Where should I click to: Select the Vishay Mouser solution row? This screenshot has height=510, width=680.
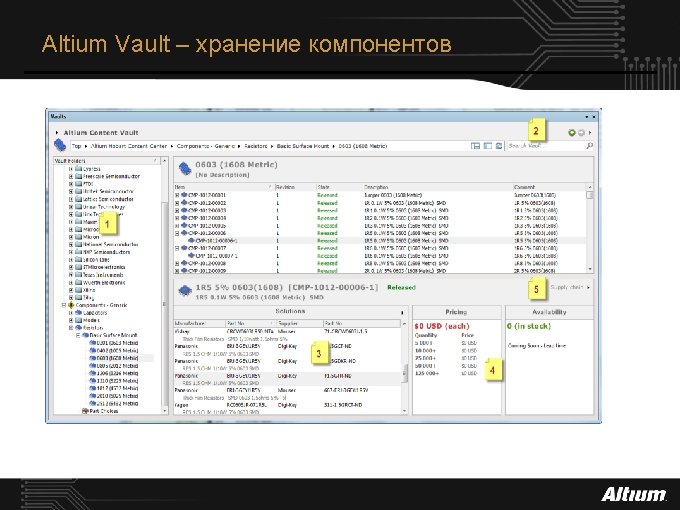288,335
